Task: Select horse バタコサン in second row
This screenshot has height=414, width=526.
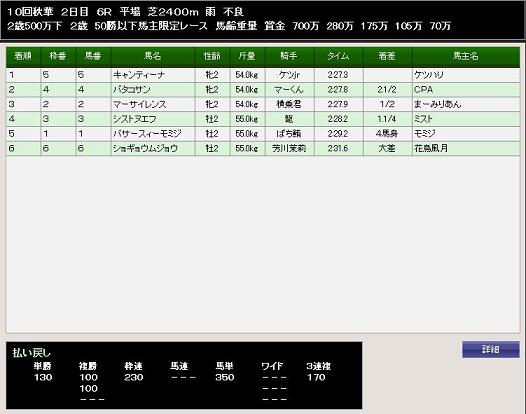Action: pyautogui.click(x=132, y=90)
